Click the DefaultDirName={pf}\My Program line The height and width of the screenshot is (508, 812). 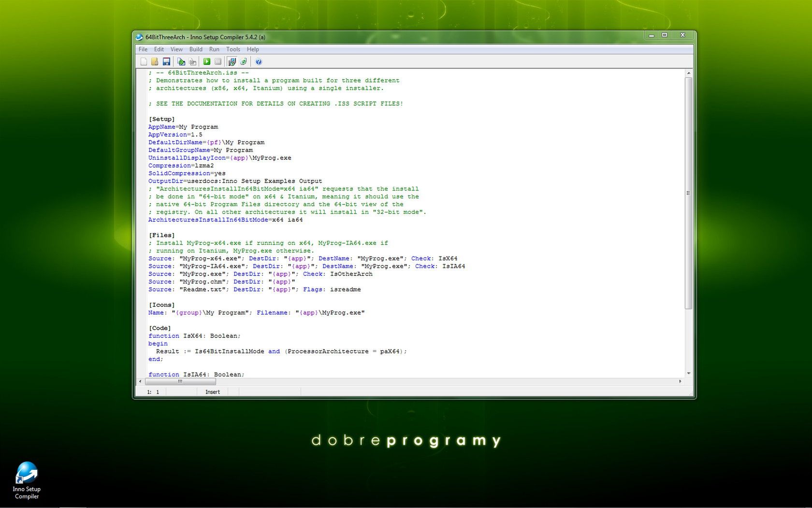pyautogui.click(x=206, y=142)
